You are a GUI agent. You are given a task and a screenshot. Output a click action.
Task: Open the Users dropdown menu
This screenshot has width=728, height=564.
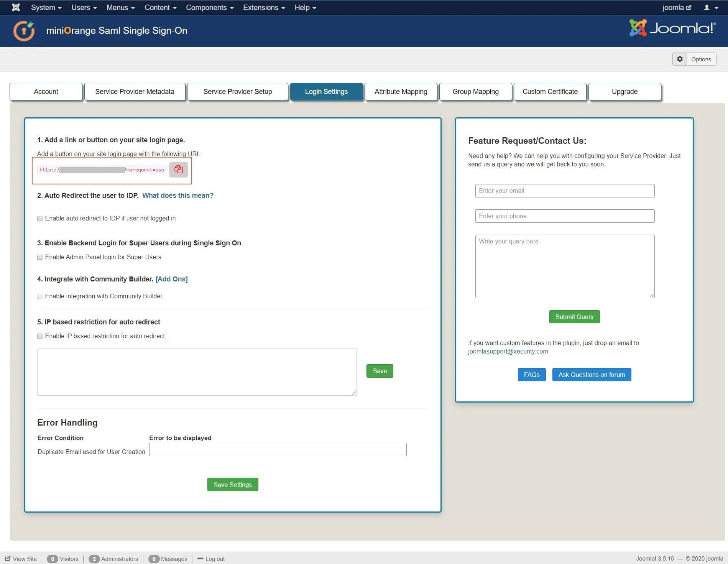click(84, 7)
